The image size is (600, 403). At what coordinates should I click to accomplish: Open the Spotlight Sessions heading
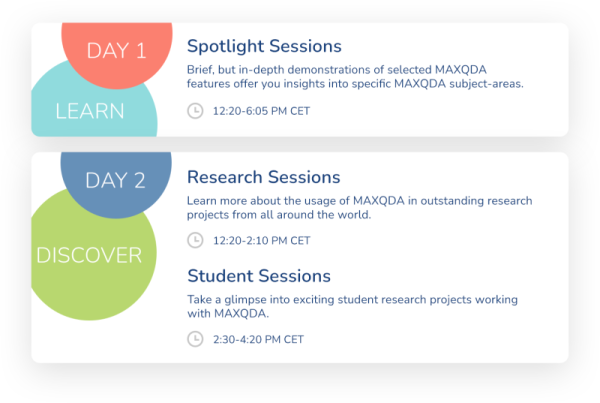[x=264, y=47]
